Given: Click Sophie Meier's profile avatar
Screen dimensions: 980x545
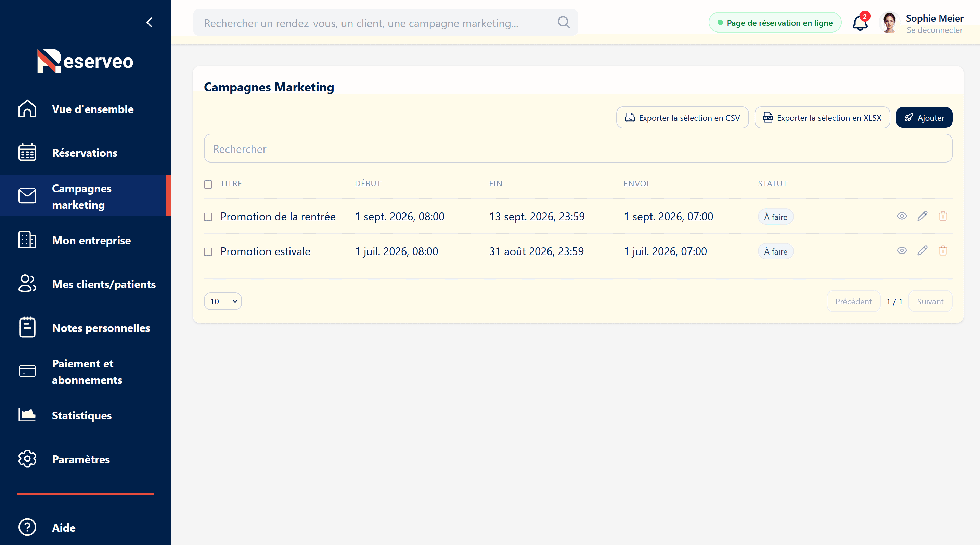Looking at the screenshot, I should point(889,23).
